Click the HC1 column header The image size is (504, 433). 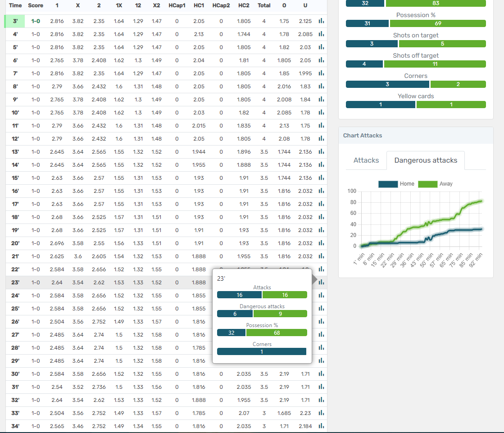(x=199, y=5)
